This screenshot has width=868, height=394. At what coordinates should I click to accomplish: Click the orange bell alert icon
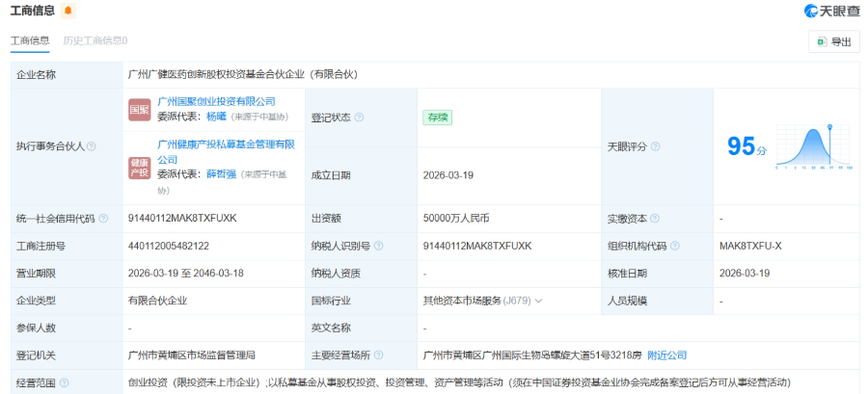68,11
